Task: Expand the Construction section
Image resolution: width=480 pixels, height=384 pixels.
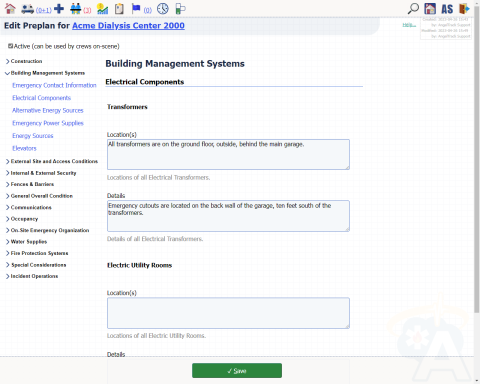Action: [x=24, y=61]
